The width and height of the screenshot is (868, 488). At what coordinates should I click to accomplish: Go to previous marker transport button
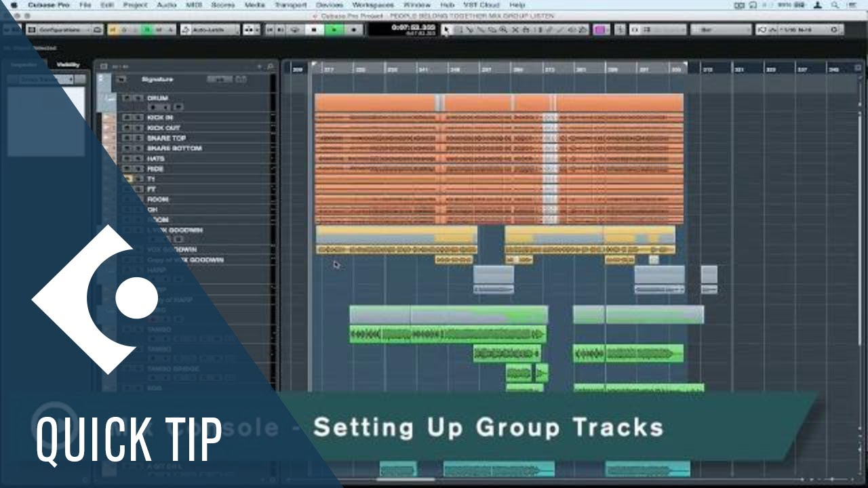pyautogui.click(x=270, y=30)
